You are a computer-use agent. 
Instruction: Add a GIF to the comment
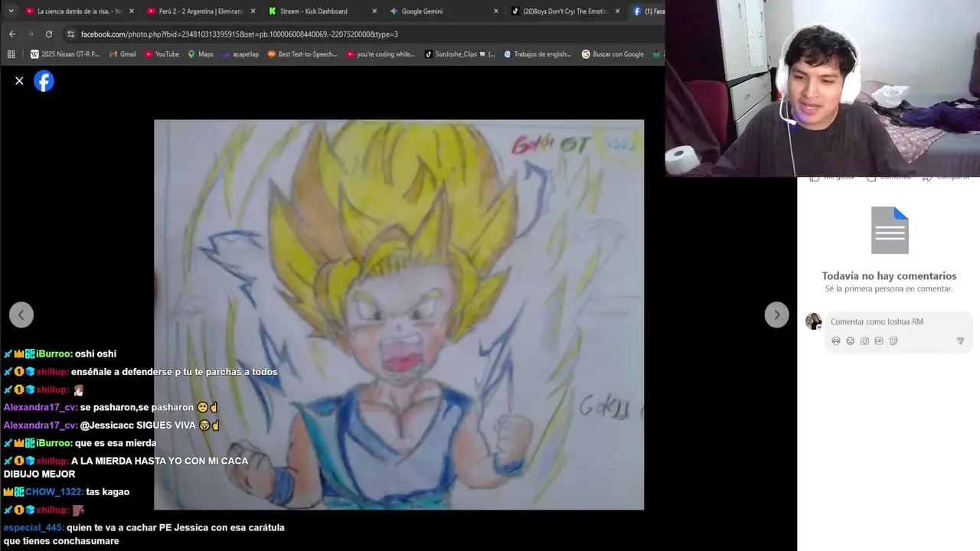879,341
